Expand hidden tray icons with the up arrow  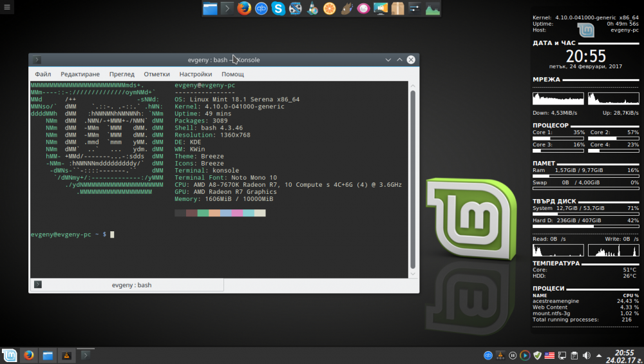(x=599, y=356)
